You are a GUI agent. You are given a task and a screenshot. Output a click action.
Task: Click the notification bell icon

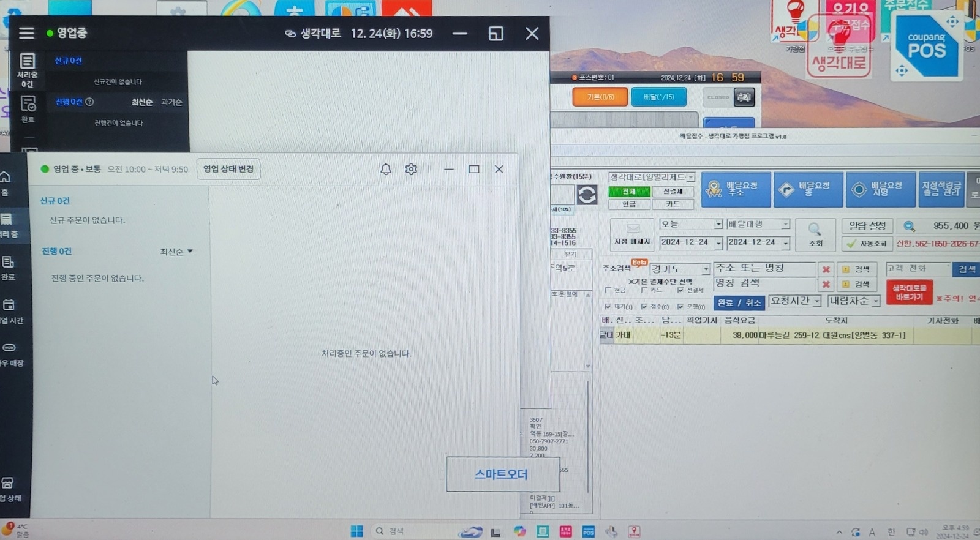386,169
